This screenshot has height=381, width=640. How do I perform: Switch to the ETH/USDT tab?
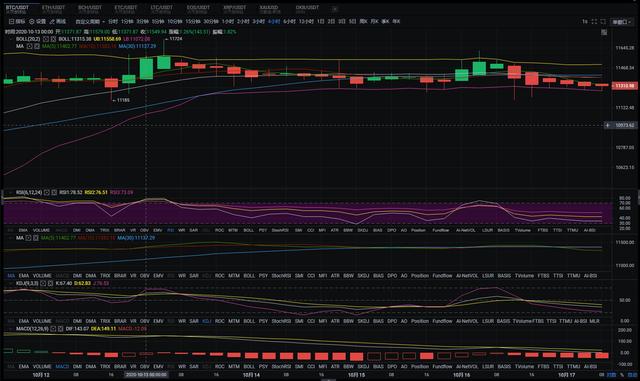(53, 9)
